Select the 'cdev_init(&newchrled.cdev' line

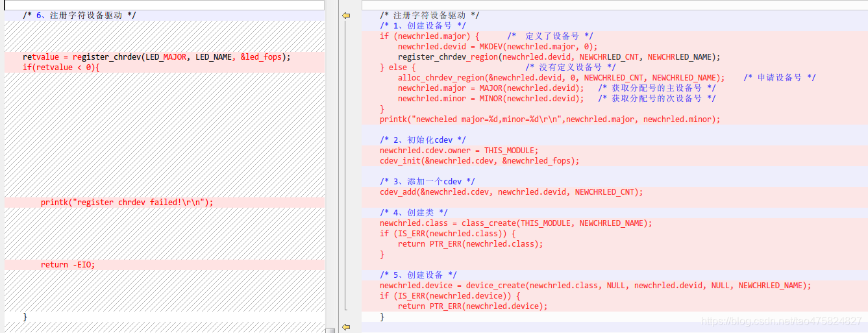[479, 161]
